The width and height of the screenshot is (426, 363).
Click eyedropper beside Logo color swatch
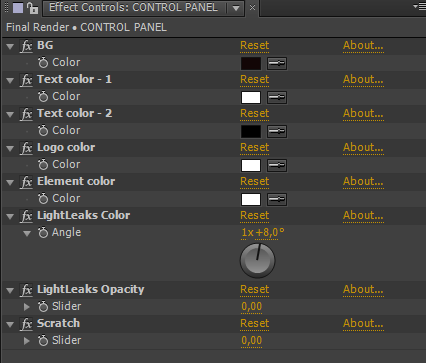(277, 165)
